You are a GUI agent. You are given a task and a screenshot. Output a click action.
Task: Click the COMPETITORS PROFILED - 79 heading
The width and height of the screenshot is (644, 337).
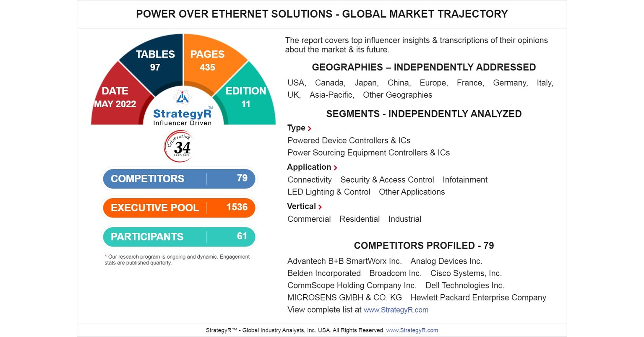click(424, 246)
